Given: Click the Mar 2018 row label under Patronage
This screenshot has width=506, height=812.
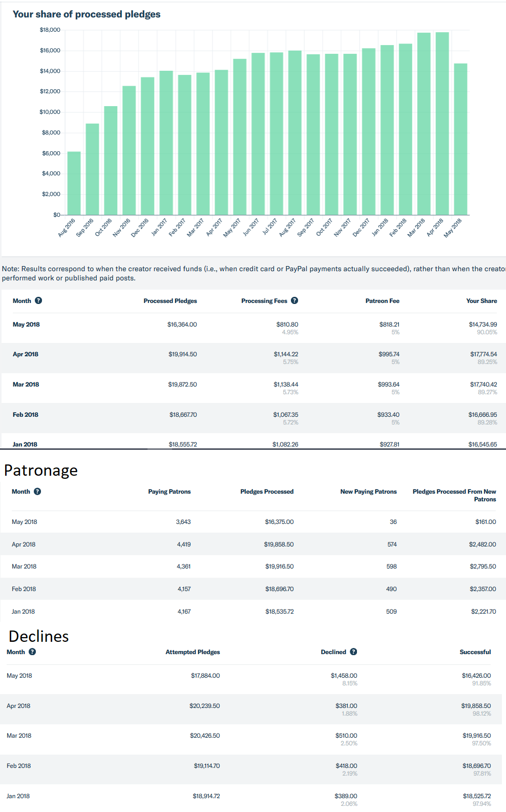Looking at the screenshot, I should [24, 566].
